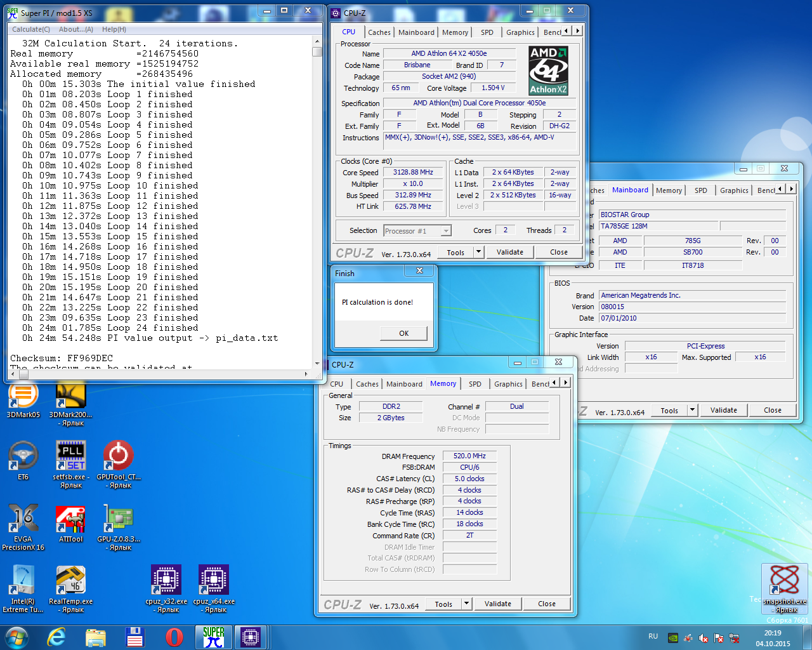Click Validate in Memory CPU-Z window
812x650 pixels.
point(498,604)
